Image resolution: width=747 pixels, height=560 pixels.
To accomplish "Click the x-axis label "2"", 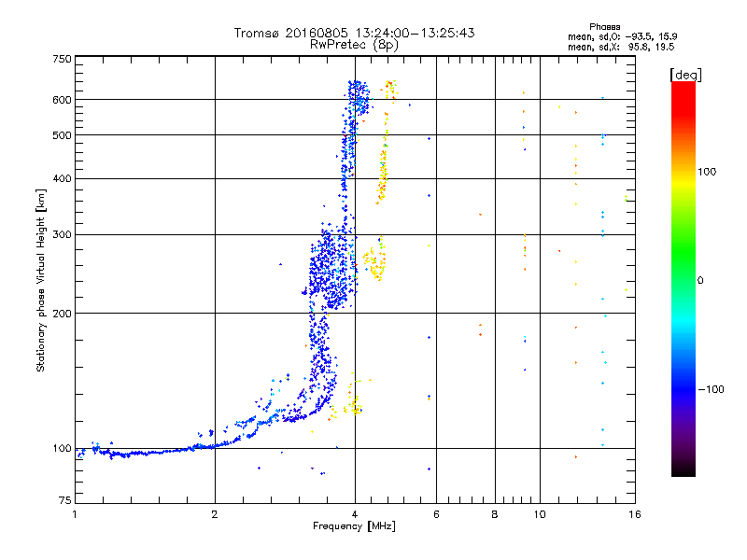I will coord(215,514).
